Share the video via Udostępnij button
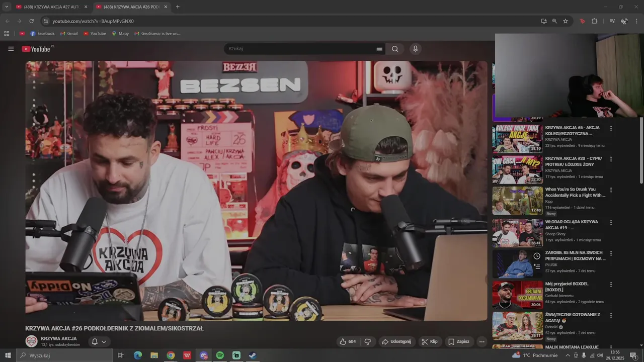 [x=396, y=341]
